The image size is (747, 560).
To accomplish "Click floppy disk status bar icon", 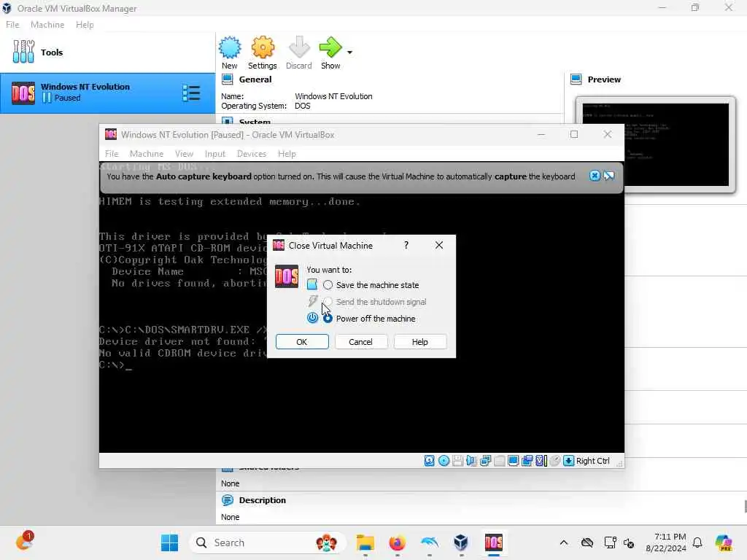I will coord(457,461).
